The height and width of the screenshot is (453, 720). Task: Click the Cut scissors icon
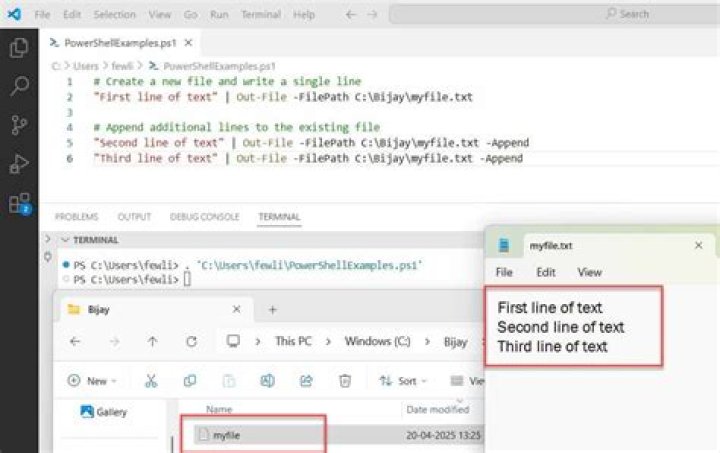pos(151,381)
